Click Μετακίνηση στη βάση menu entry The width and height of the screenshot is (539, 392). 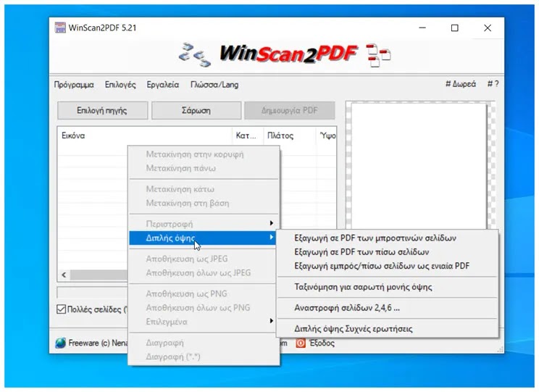204,203
